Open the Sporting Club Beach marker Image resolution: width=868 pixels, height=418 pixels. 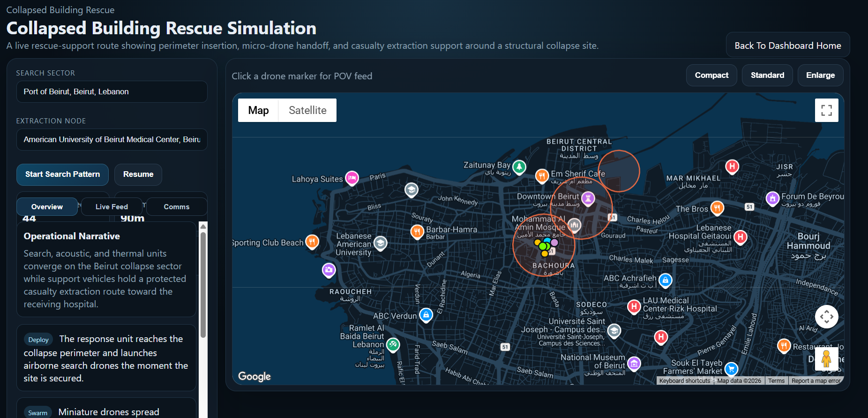(312, 241)
